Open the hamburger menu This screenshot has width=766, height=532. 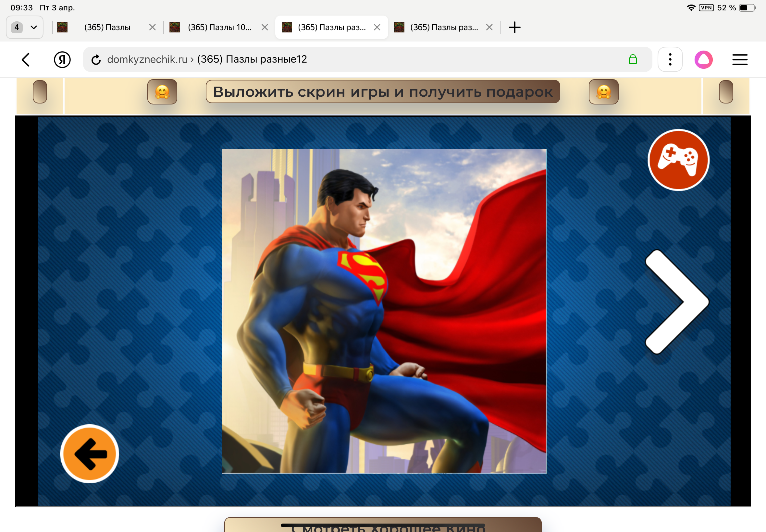[739, 60]
